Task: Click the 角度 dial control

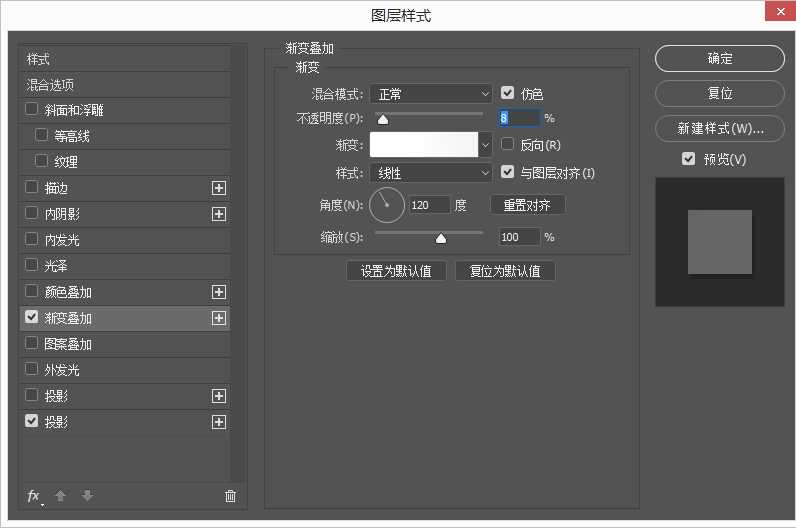Action: [387, 205]
